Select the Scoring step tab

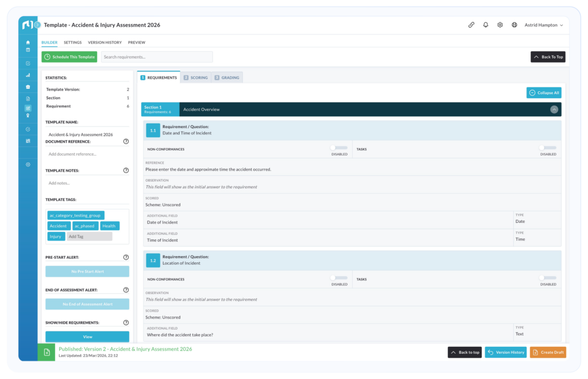196,78
